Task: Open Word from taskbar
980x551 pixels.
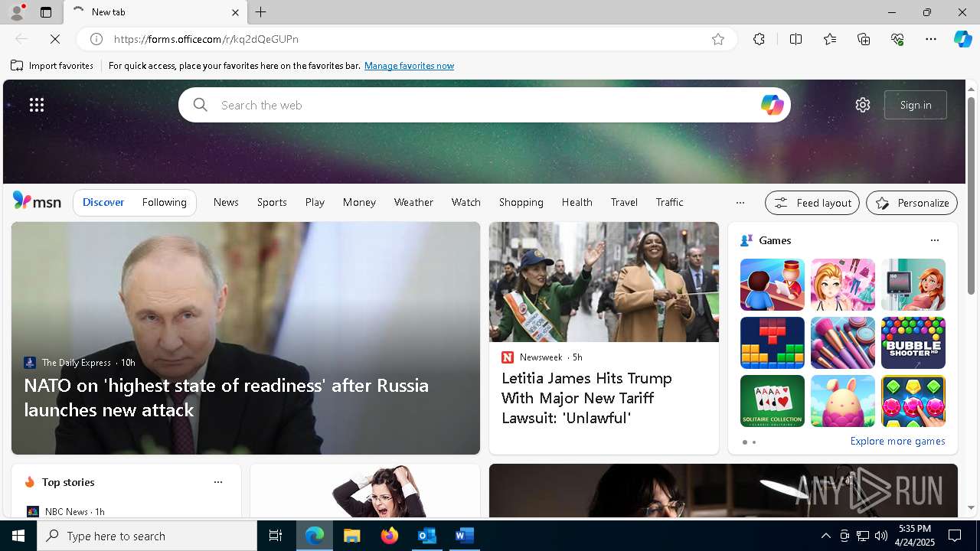Action: 464,536
